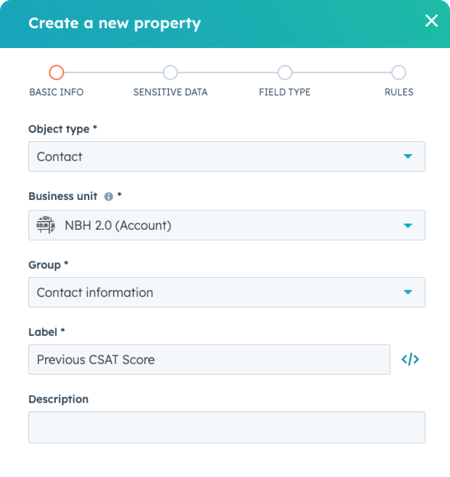
Task: Open the Group dropdown showing Contact information
Action: 227,292
